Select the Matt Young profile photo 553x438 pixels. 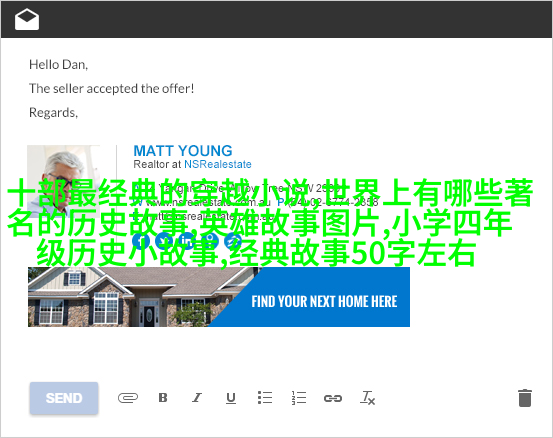pos(63,181)
